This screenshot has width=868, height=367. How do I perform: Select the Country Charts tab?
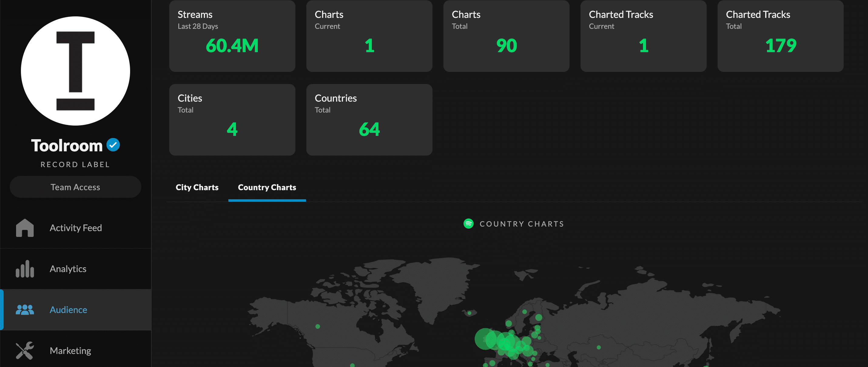(267, 187)
